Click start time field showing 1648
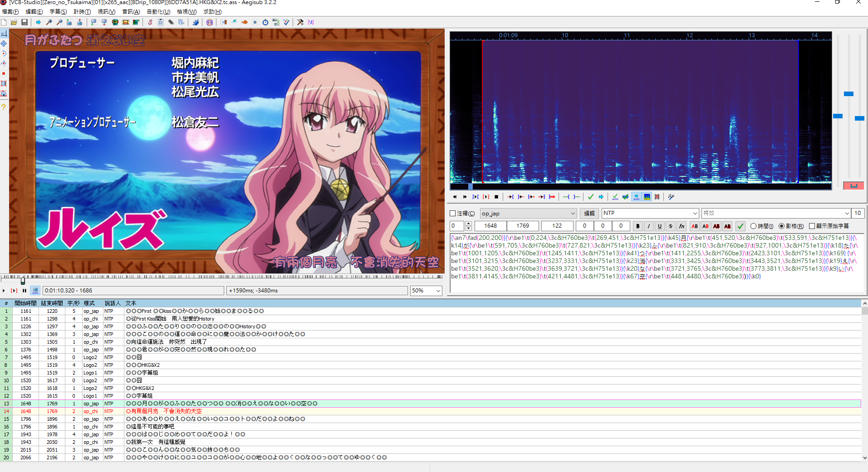This screenshot has width=868, height=472. (x=490, y=226)
